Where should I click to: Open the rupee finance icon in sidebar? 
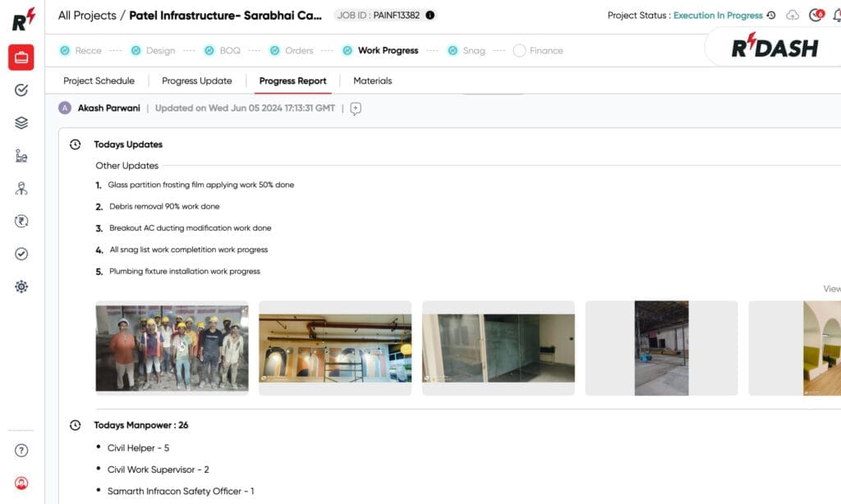coord(21,221)
